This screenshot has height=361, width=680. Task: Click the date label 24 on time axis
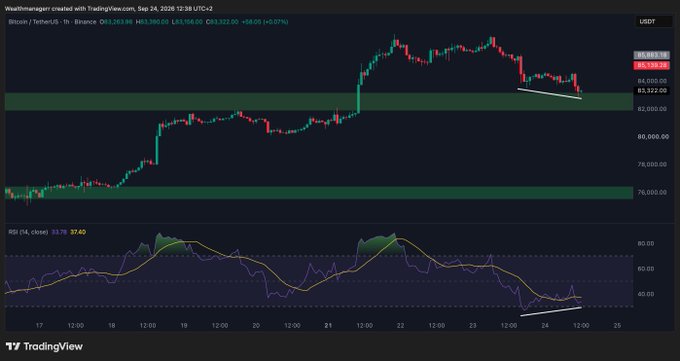pos(545,325)
